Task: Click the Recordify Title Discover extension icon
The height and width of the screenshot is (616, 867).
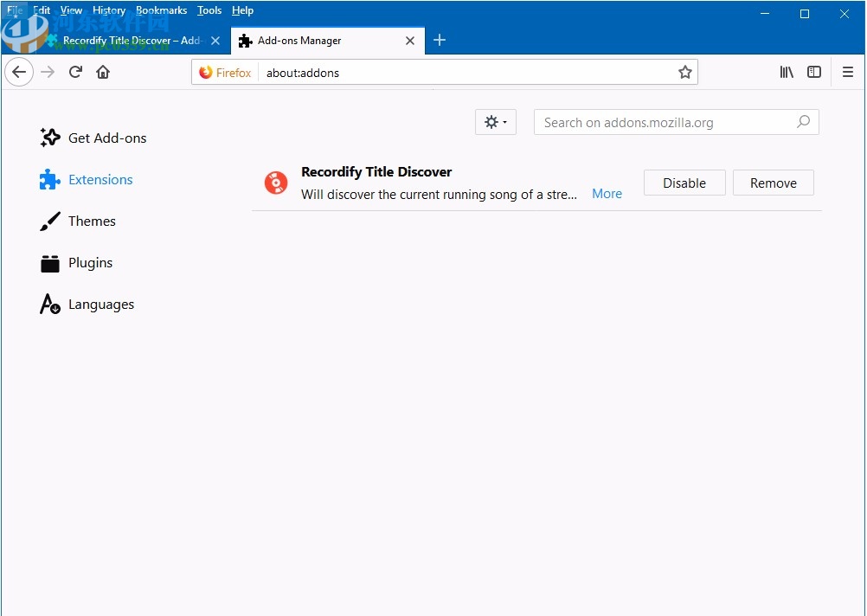Action: [276, 183]
